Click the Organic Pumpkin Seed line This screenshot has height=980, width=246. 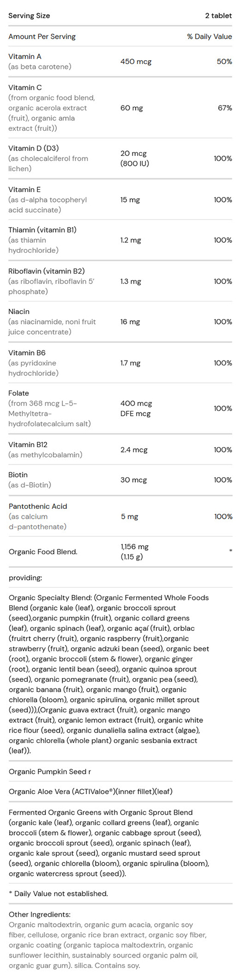tap(50, 772)
